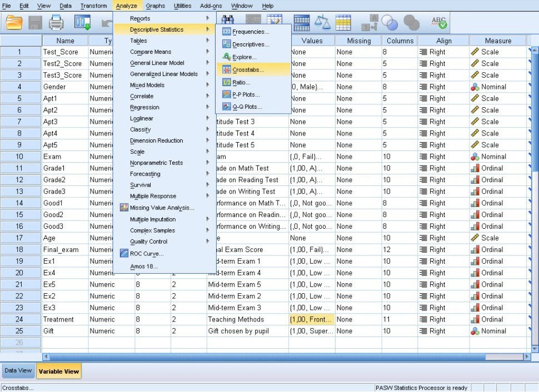The image size is (539, 392).
Task: Undo the last edit with the arrow icon
Action: click(x=107, y=22)
